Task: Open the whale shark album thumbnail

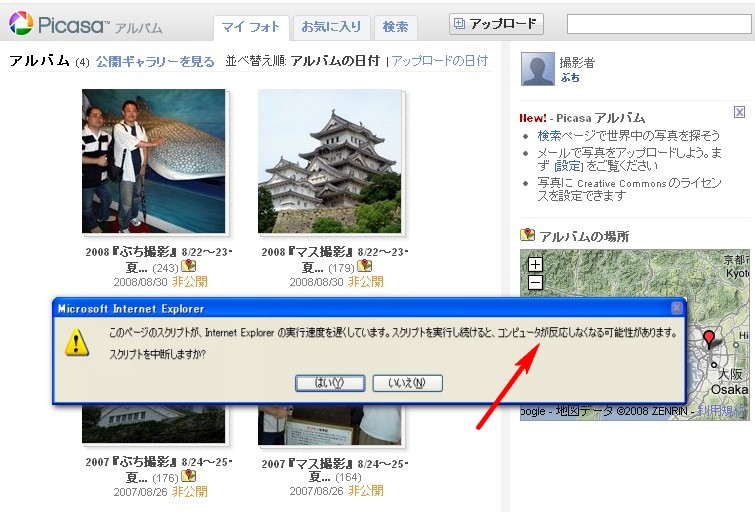Action: tap(153, 160)
